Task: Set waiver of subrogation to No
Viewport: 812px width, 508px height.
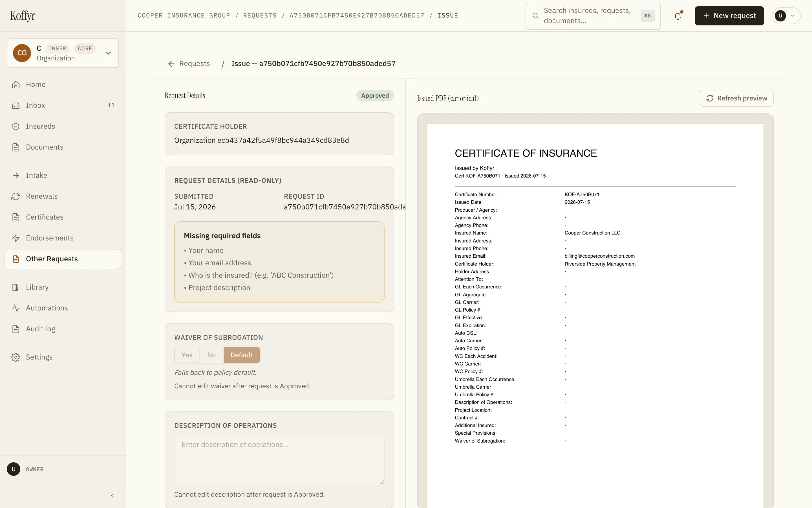Action: [x=211, y=355]
